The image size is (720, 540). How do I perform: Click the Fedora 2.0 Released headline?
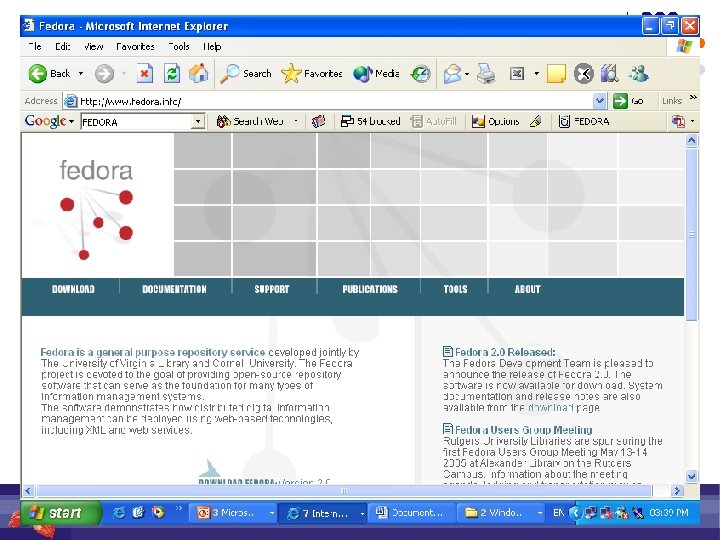point(505,352)
